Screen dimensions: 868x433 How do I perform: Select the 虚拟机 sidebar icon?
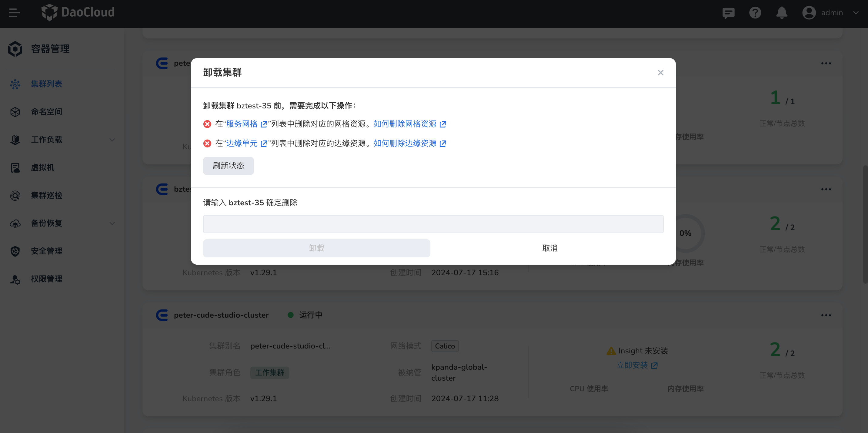point(15,167)
